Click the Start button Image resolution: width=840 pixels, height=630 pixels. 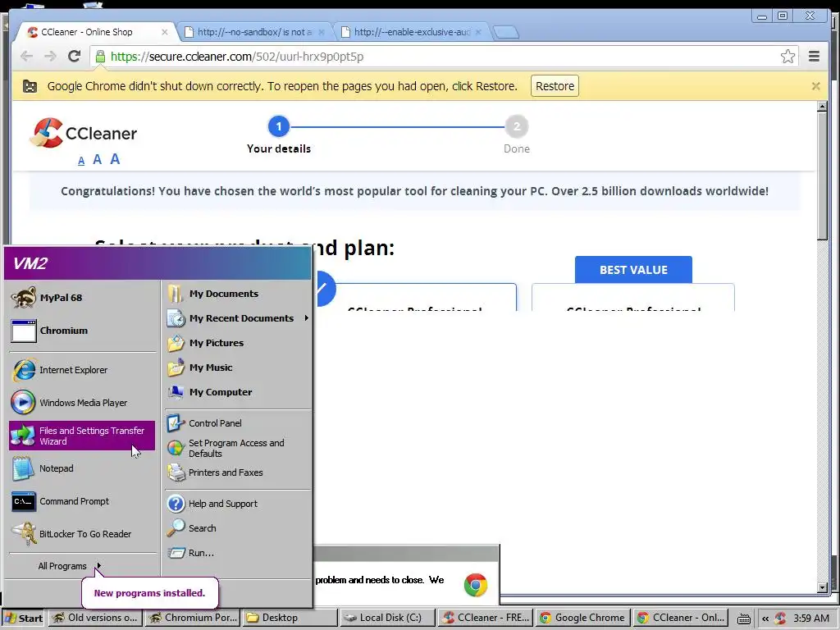point(24,619)
